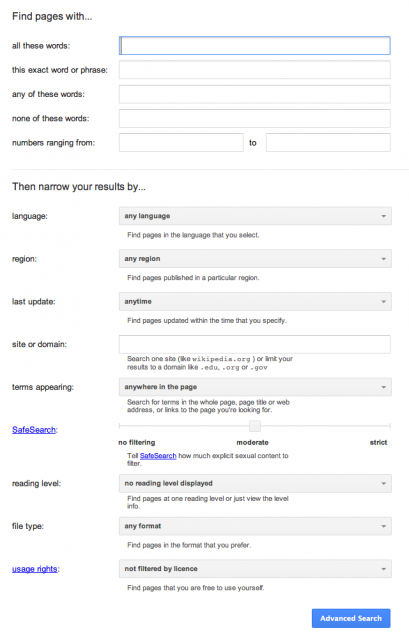Expand the 'any region' dropdown
Image resolution: width=409 pixels, height=640 pixels.
click(255, 259)
